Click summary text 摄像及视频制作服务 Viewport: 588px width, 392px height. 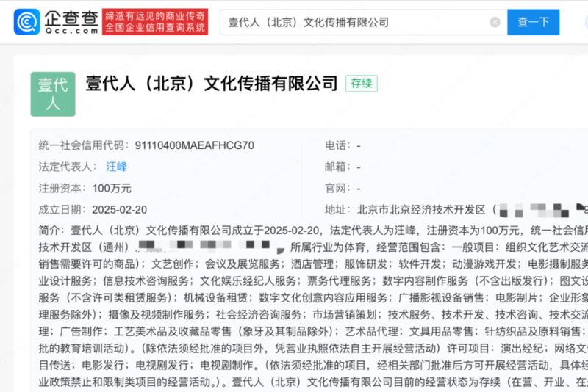coord(157,314)
